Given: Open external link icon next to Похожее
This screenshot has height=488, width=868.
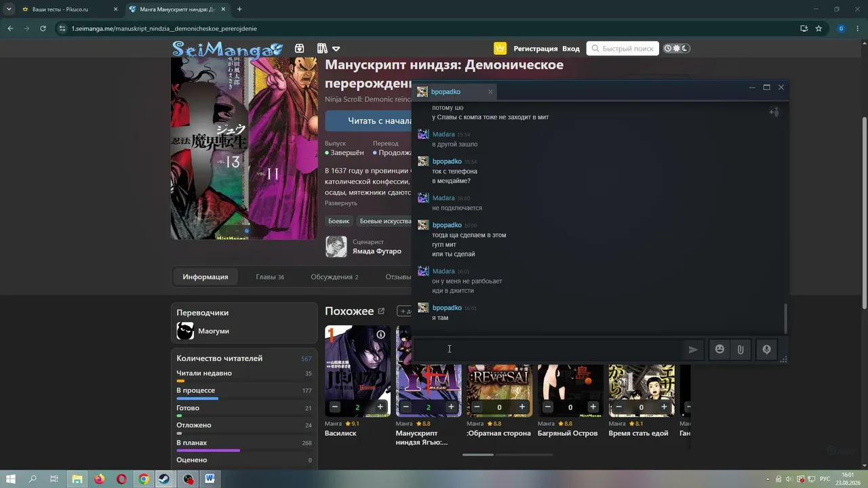Looking at the screenshot, I should (381, 311).
